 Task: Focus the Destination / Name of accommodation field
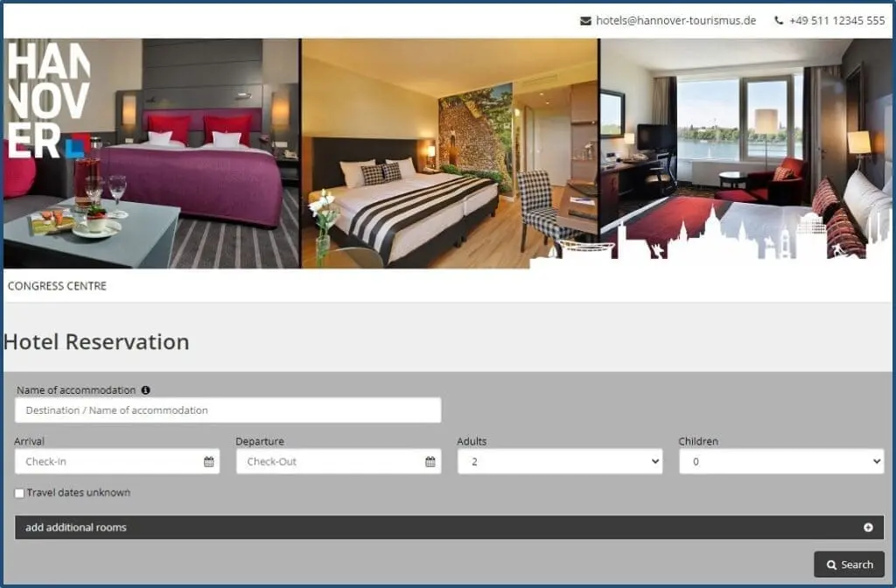click(x=227, y=410)
